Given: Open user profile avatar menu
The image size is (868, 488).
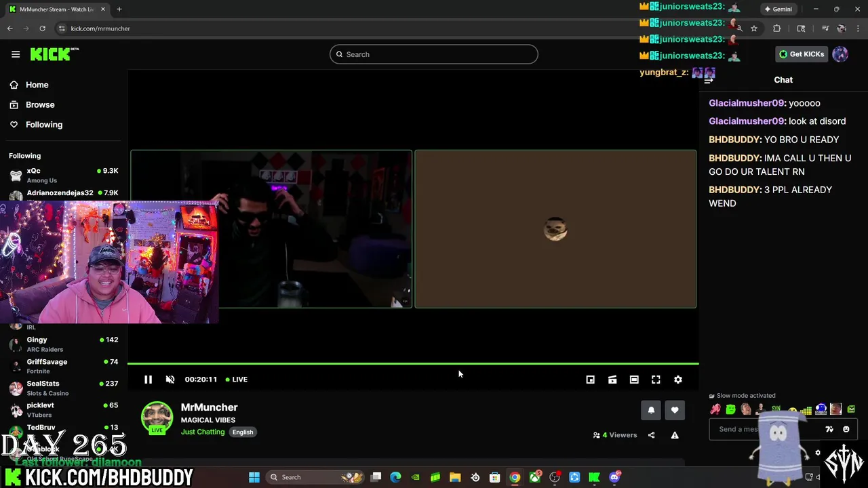Looking at the screenshot, I should click(840, 54).
